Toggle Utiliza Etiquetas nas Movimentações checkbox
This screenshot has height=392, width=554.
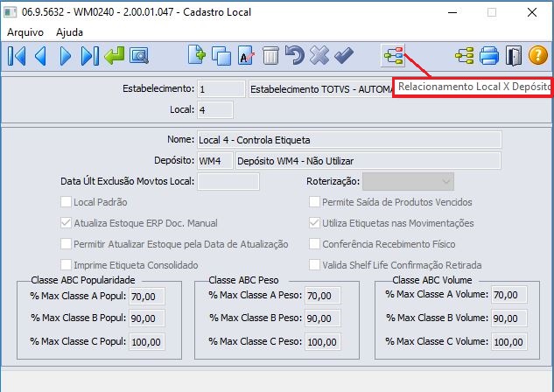tap(314, 223)
